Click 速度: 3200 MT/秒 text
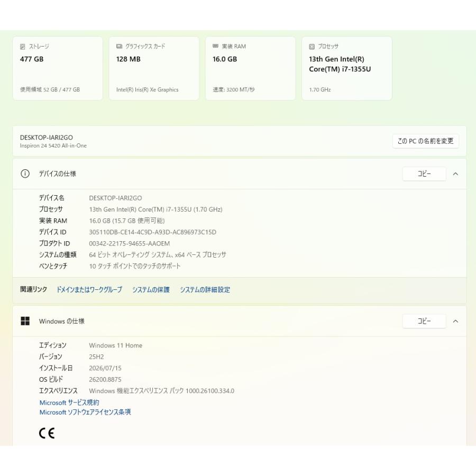 (x=234, y=89)
